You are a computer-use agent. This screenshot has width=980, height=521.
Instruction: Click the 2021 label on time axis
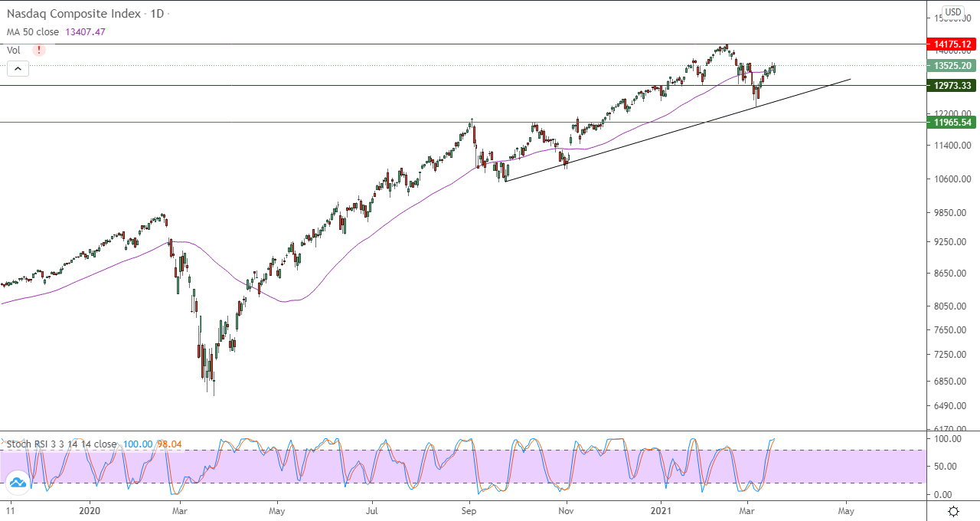[661, 510]
